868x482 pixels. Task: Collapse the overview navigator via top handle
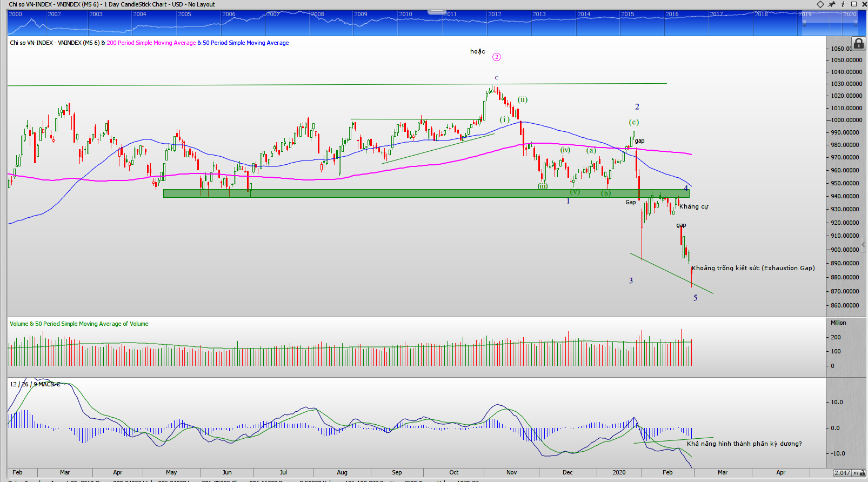[x=436, y=12]
